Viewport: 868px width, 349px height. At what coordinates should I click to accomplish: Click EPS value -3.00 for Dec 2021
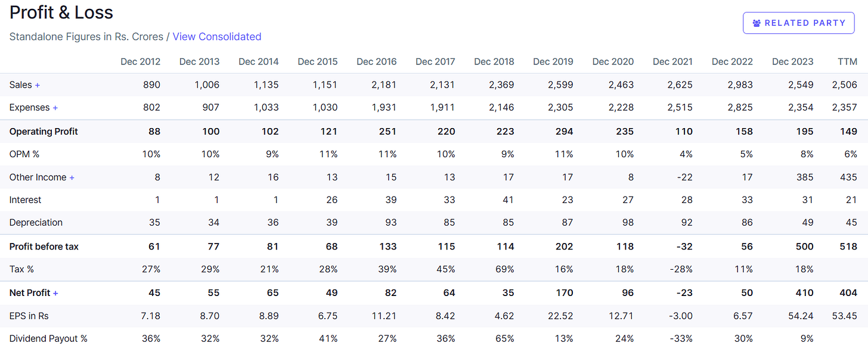[681, 316]
